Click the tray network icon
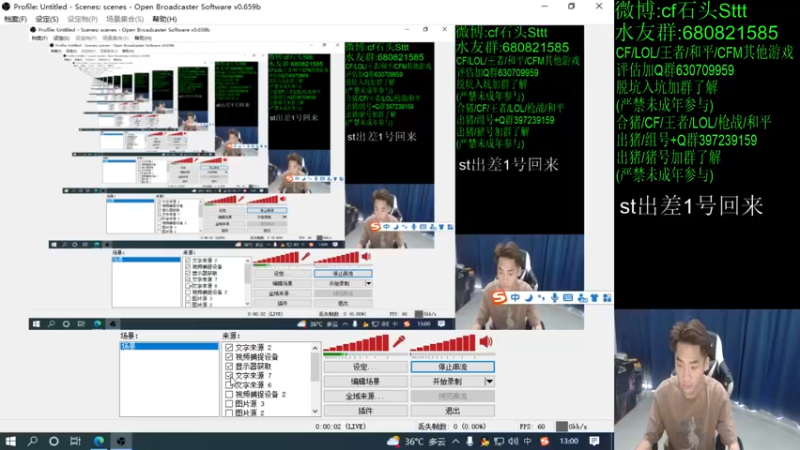Screen dimensions: 800x450 point(498,441)
